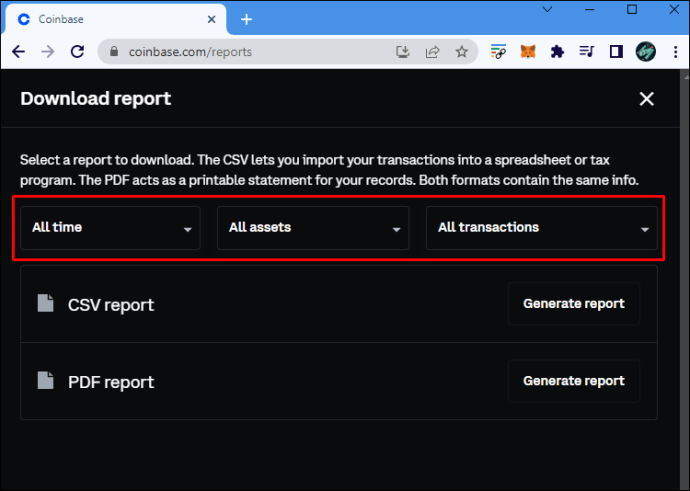Click the colorful lines link extension icon
This screenshot has width=690, height=491.
coord(498,52)
